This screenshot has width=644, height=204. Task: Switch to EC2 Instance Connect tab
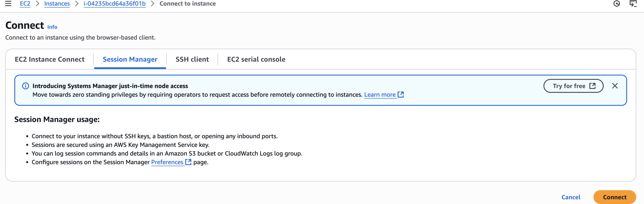[50, 59]
